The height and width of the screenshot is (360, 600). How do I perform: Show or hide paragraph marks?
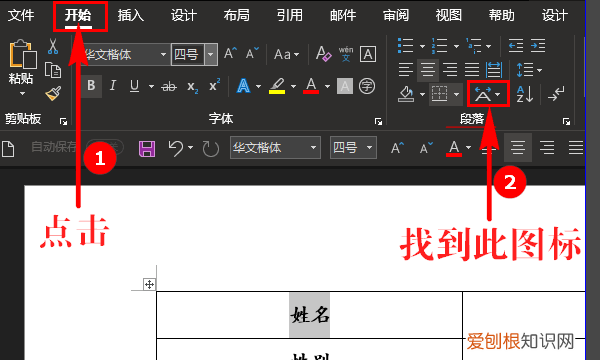556,94
